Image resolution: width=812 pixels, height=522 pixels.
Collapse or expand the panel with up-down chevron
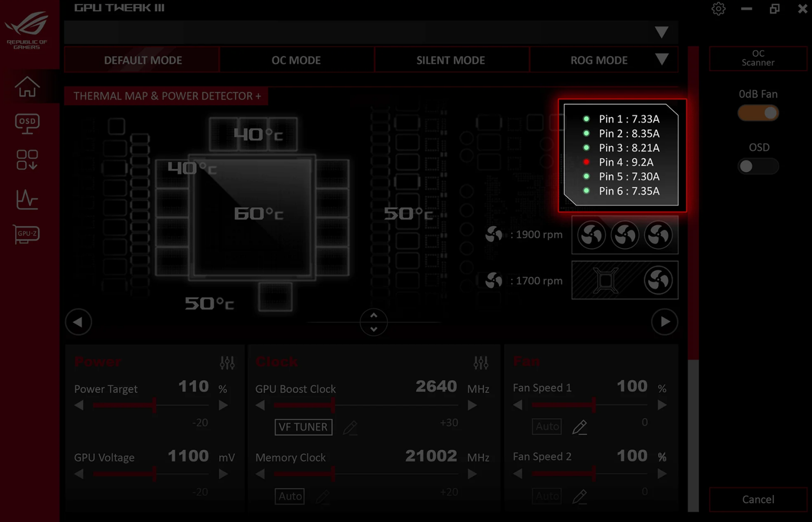pyautogui.click(x=373, y=322)
